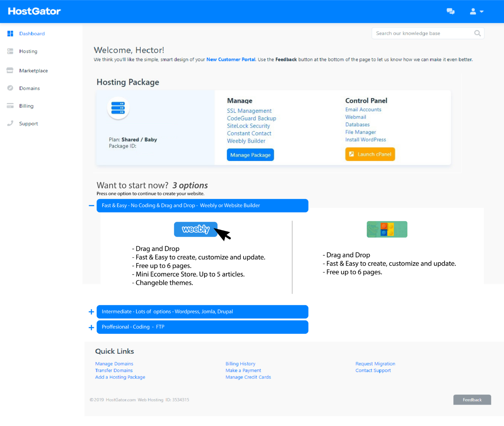The height and width of the screenshot is (426, 504).
Task: Click 'Package ID:' text
Action: point(123,146)
